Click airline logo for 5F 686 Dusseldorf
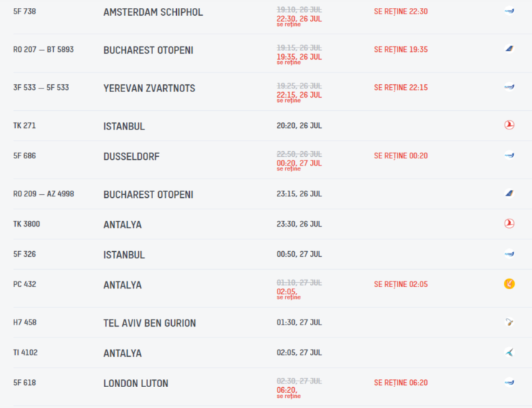 point(509,155)
